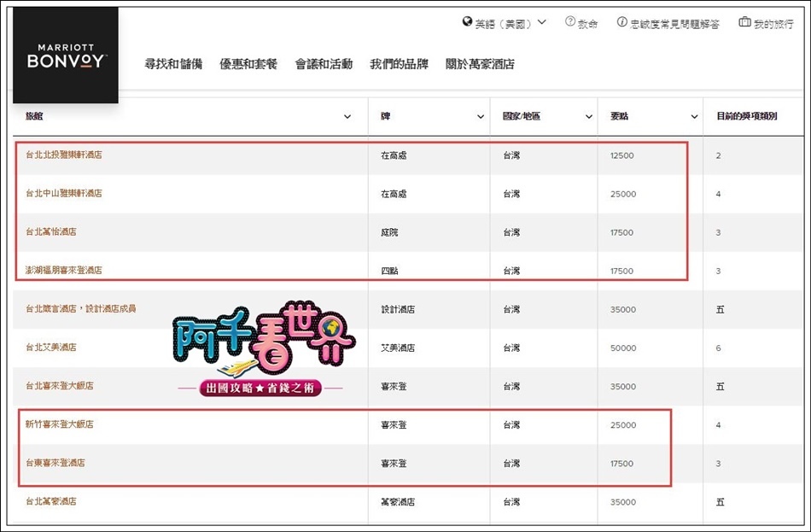The image size is (811, 532).
Task: Click 17500 points in 台東喜來登酒店 row
Action: click(621, 464)
